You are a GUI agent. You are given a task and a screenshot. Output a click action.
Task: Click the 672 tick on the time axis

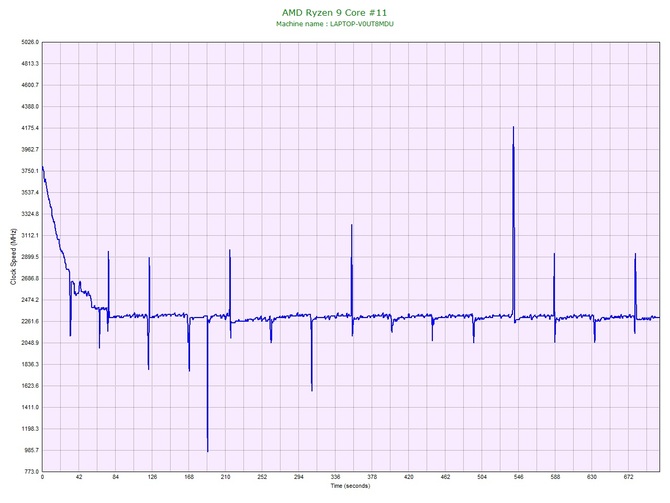628,477
